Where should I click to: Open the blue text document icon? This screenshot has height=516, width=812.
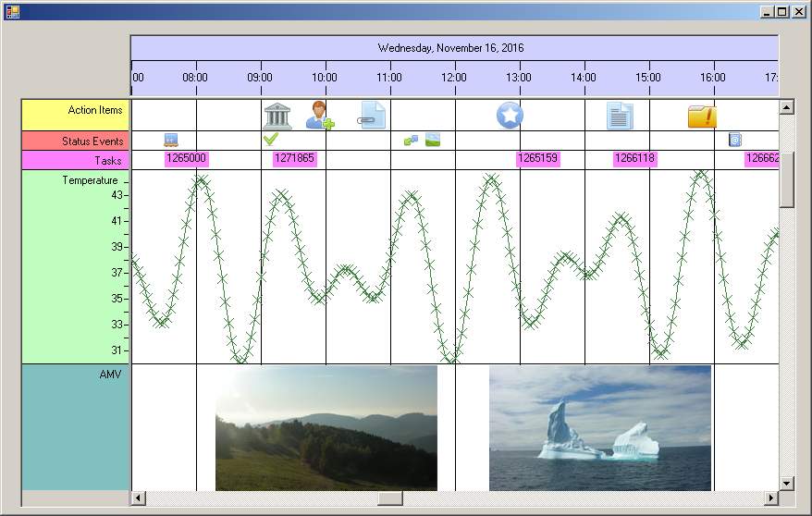[x=620, y=116]
